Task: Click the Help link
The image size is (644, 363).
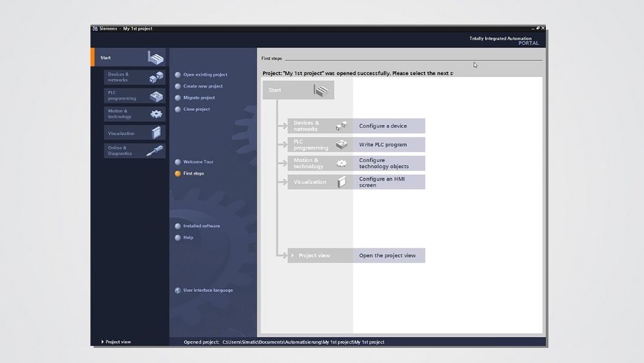Action: 188,237
